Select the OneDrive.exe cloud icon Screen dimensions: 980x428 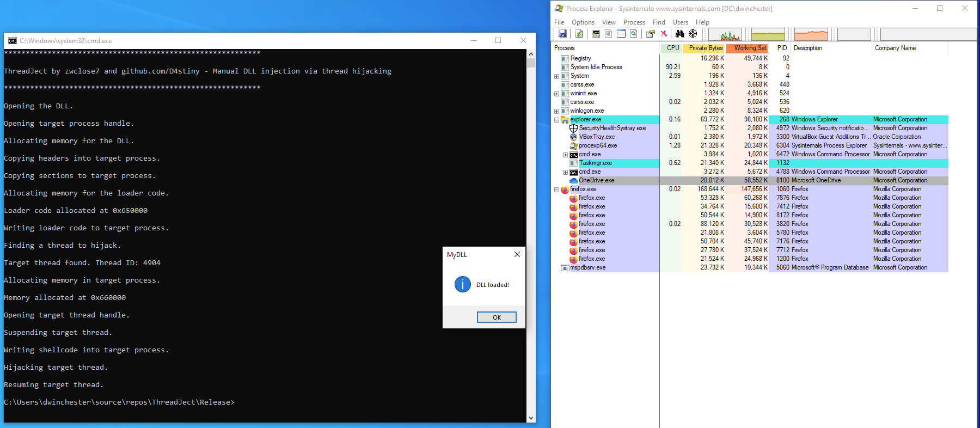573,180
